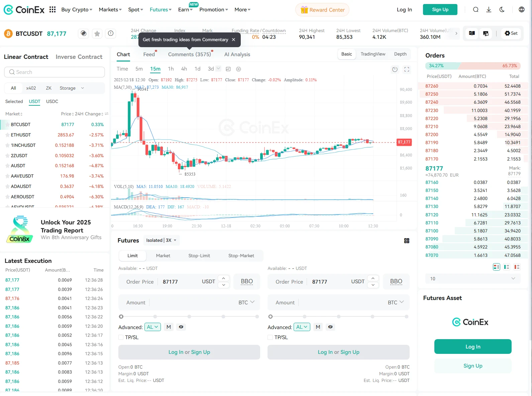Enable TP/SL checkbox in right order form

click(270, 337)
